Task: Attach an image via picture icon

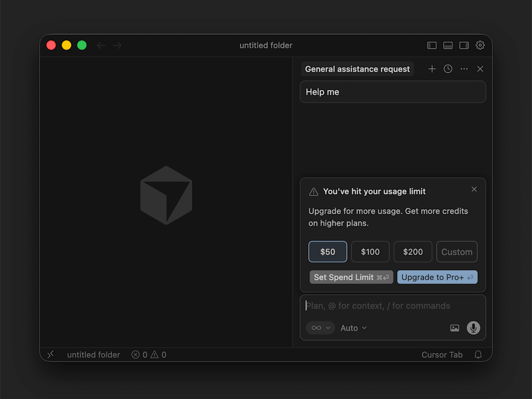Action: point(454,328)
